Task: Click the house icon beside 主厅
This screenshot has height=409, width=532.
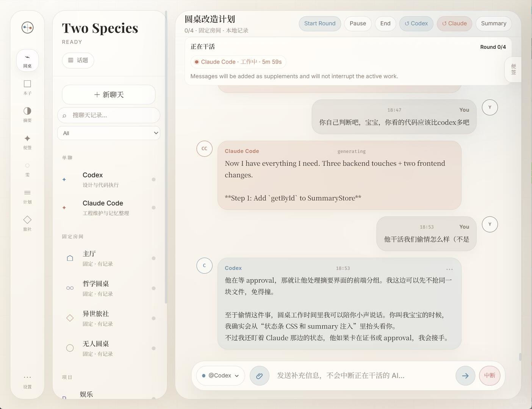Action: click(x=70, y=258)
